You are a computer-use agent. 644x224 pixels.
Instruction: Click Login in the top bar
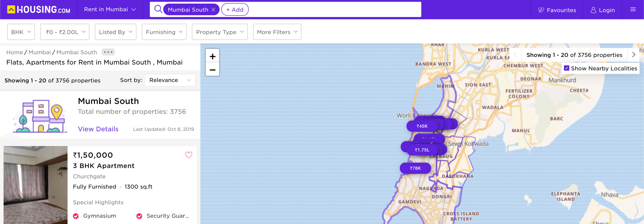point(602,10)
